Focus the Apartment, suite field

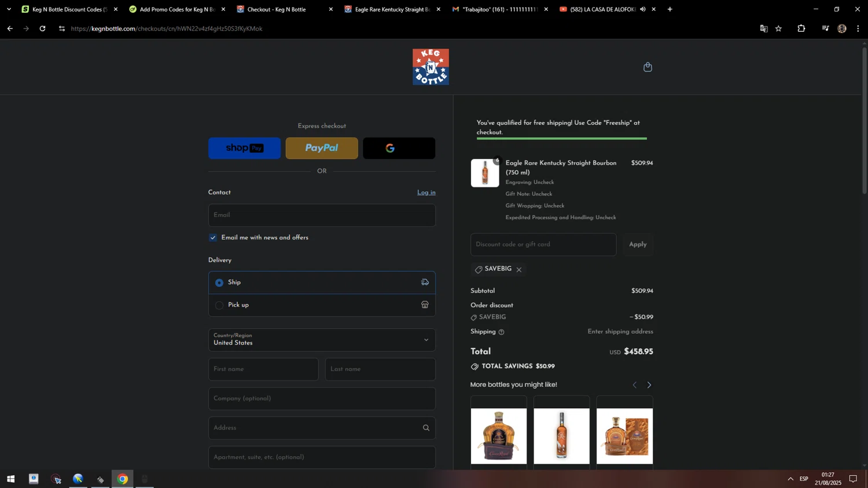point(322,457)
